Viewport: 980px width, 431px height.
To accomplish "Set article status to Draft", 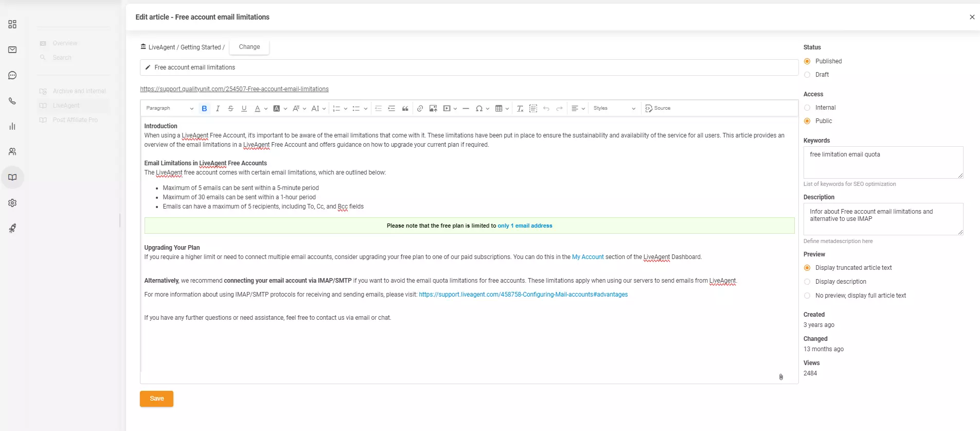I will pyautogui.click(x=807, y=75).
